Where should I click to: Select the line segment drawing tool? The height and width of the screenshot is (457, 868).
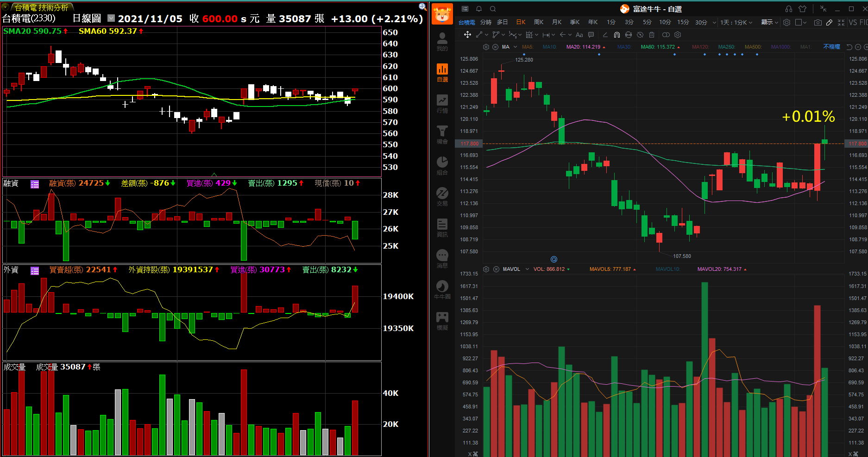479,35
